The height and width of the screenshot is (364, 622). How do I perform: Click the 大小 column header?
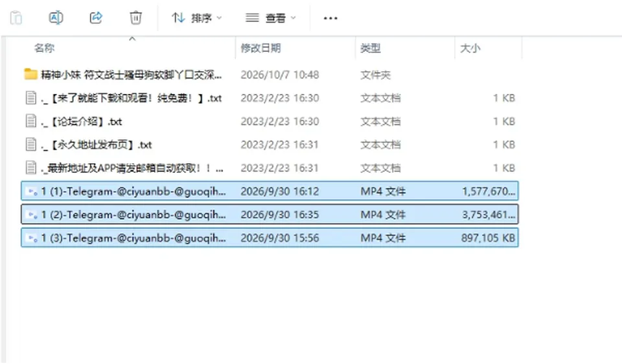coord(470,48)
